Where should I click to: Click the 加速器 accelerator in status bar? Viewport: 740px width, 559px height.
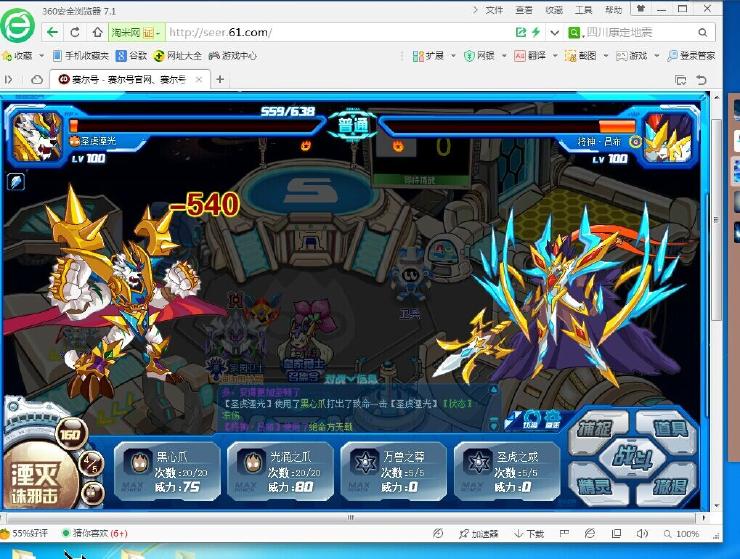pos(479,534)
